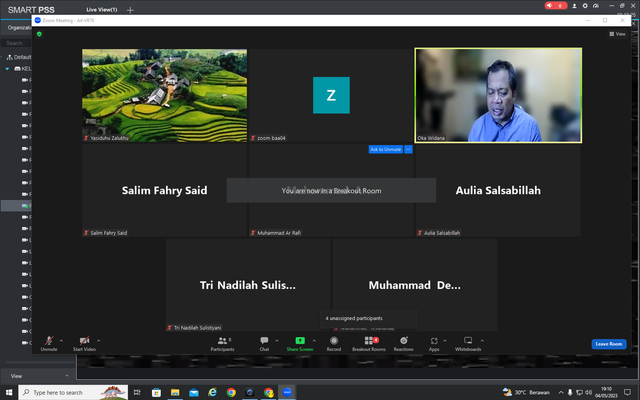Select Yasiduhu Zalukhu's rice terrace video tile
640x400 pixels.
click(164, 96)
